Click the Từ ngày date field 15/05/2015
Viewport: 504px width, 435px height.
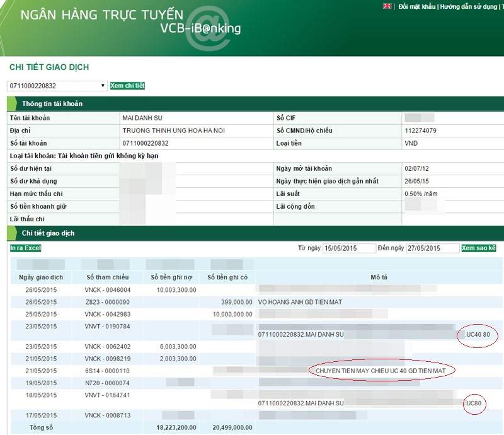[x=349, y=248]
